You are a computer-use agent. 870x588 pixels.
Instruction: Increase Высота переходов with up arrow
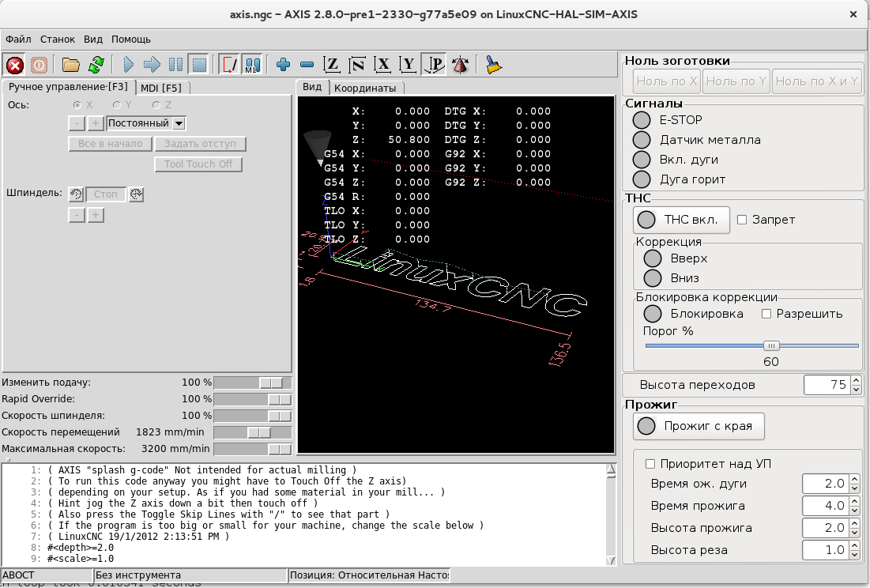click(x=857, y=381)
